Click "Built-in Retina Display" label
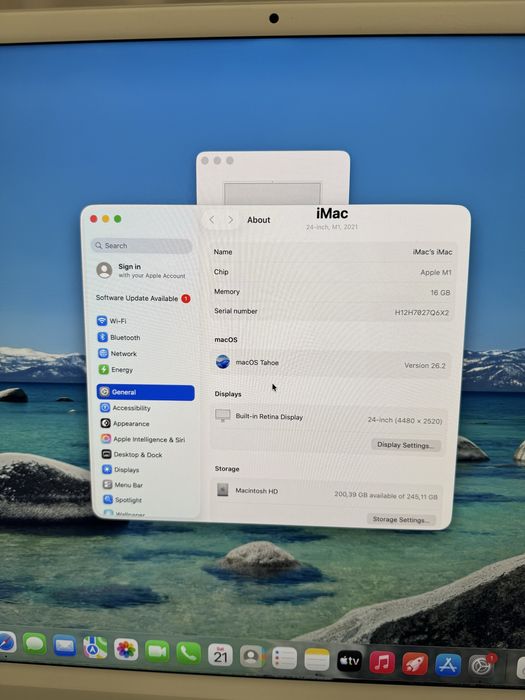525x700 pixels. pos(269,417)
